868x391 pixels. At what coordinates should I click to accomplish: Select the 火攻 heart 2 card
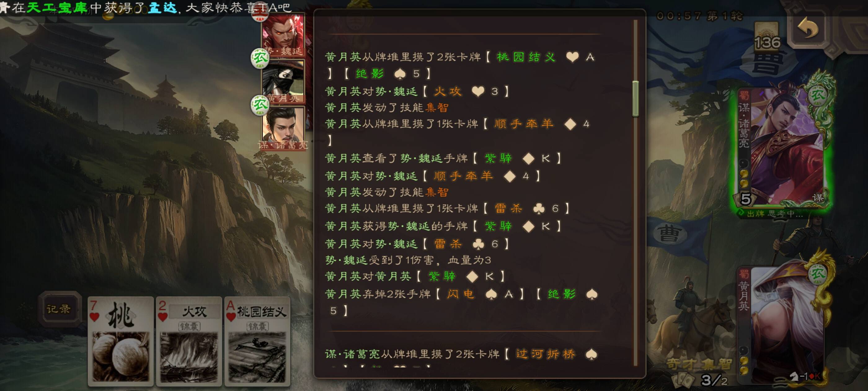click(x=189, y=341)
